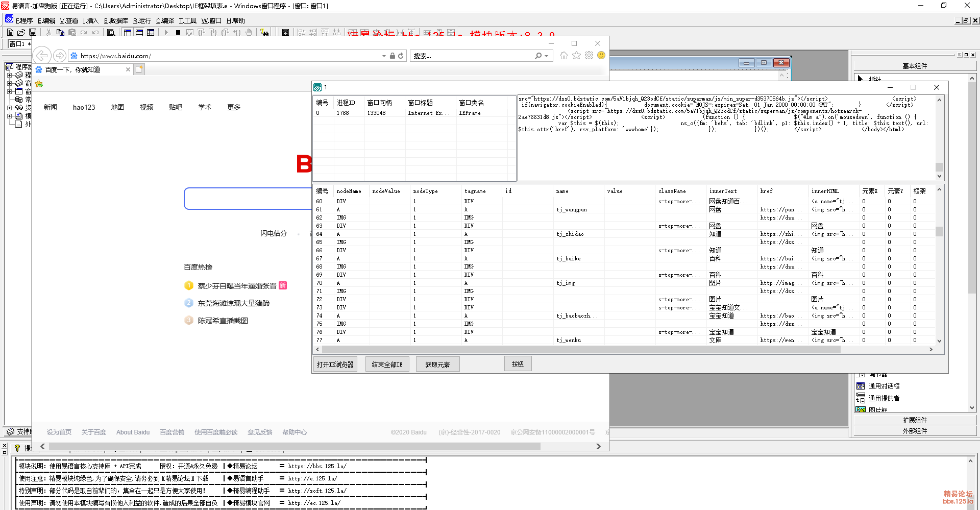
Task: Open the T.工具 menu
Action: tap(188, 20)
